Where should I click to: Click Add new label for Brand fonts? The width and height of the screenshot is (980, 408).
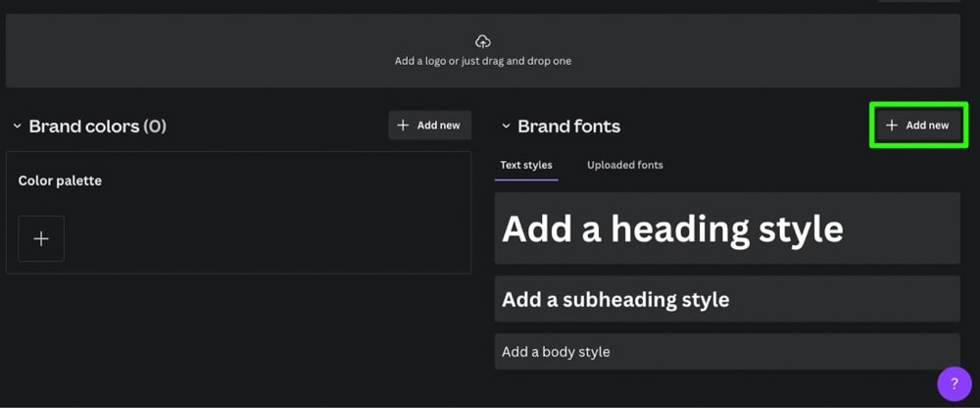pyautogui.click(x=927, y=126)
